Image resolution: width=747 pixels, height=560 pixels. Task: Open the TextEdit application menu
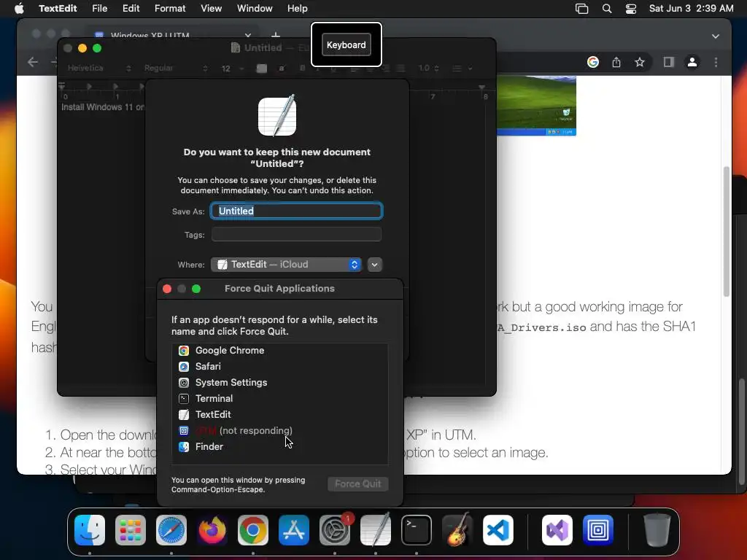pos(58,9)
